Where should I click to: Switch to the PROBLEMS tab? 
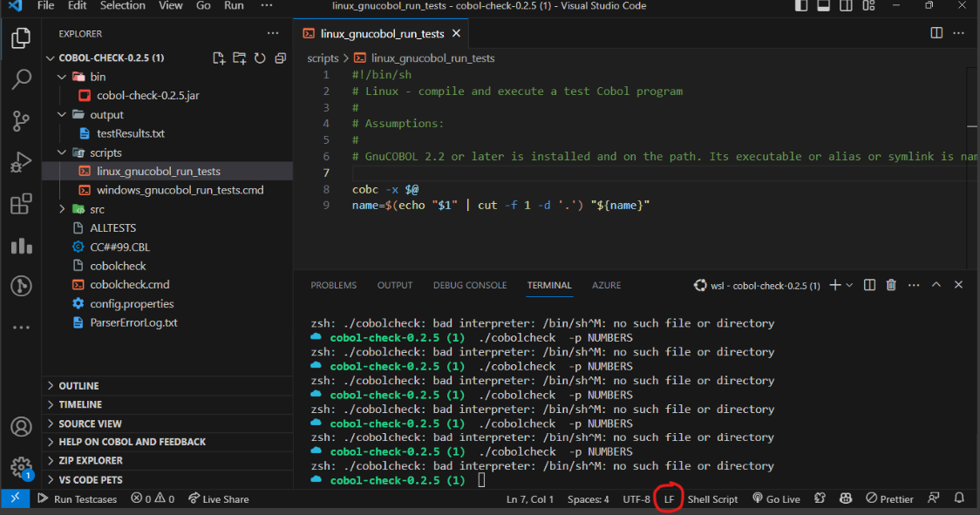tap(332, 284)
